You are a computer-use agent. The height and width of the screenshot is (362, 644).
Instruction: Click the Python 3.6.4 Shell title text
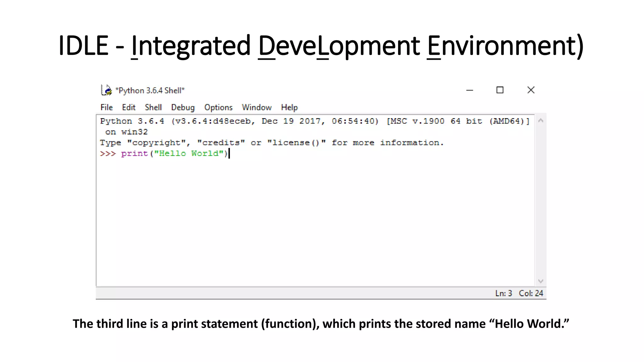(x=150, y=90)
